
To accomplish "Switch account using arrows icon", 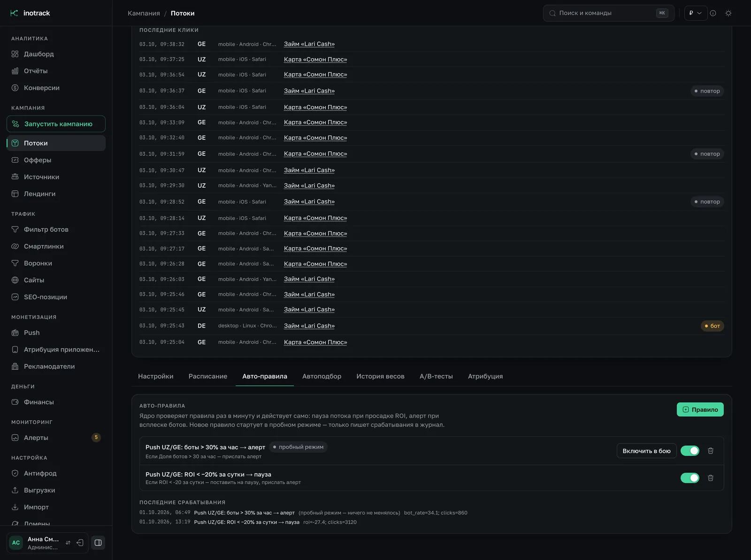I will coord(68,543).
